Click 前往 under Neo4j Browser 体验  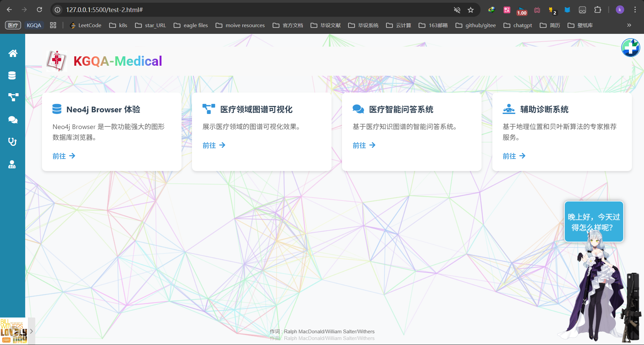[64, 156]
